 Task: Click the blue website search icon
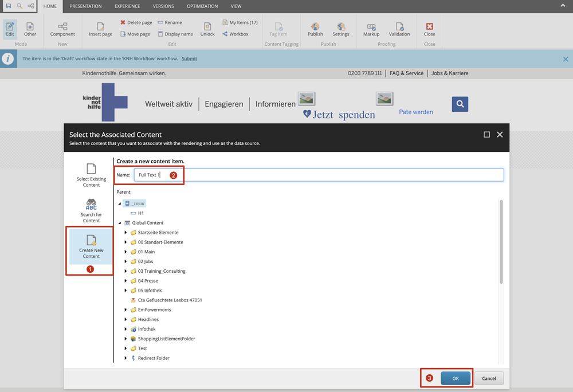(x=460, y=104)
